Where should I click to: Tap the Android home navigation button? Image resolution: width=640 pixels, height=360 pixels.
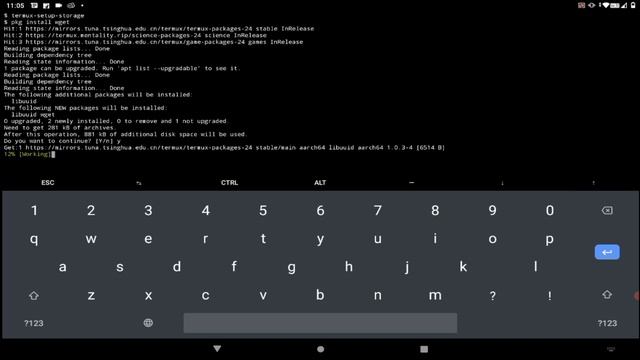coord(320,349)
